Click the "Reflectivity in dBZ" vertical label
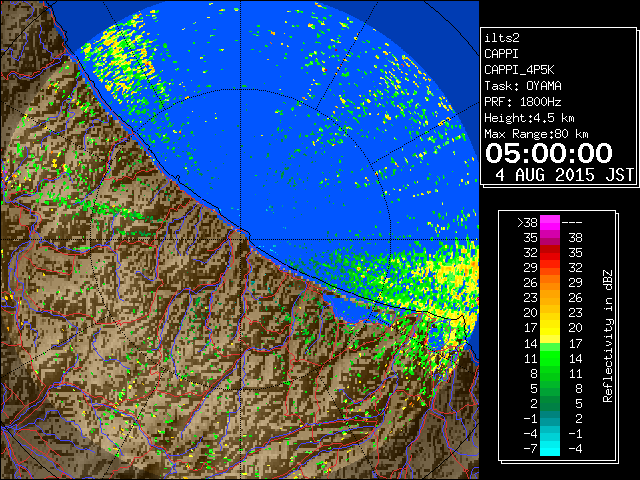This screenshot has width=640, height=480. tap(608, 336)
